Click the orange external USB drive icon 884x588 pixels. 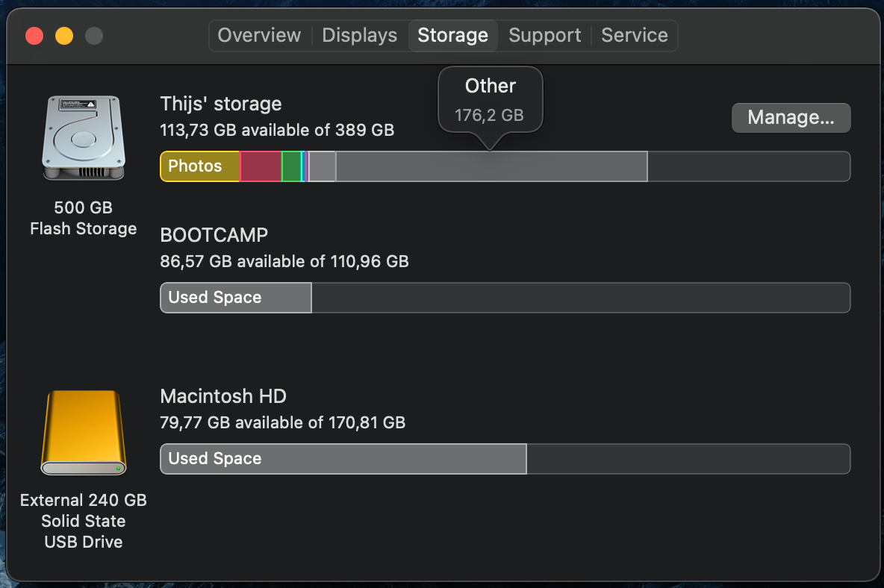[x=83, y=433]
